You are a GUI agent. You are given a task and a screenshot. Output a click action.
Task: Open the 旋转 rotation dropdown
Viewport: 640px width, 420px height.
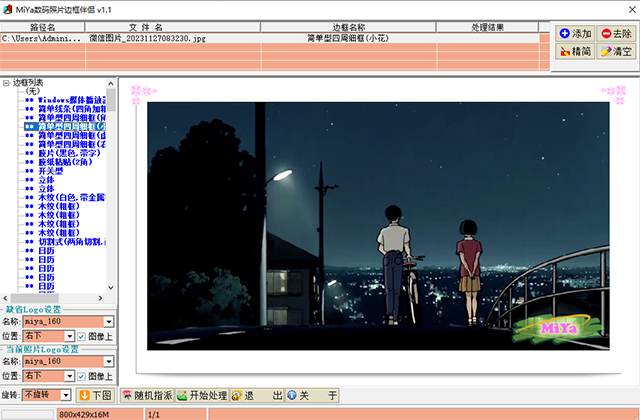click(x=66, y=395)
